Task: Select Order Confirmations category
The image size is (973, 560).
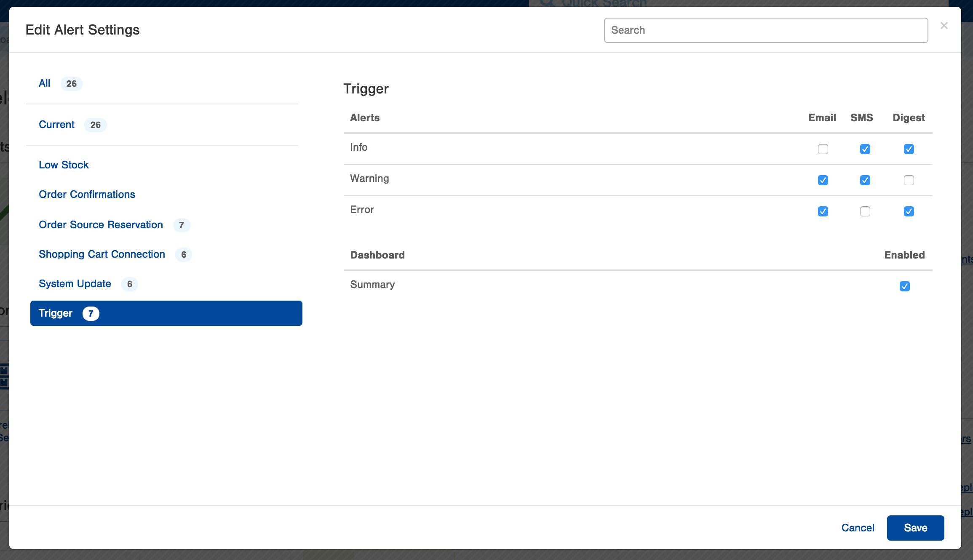Action: (x=87, y=194)
